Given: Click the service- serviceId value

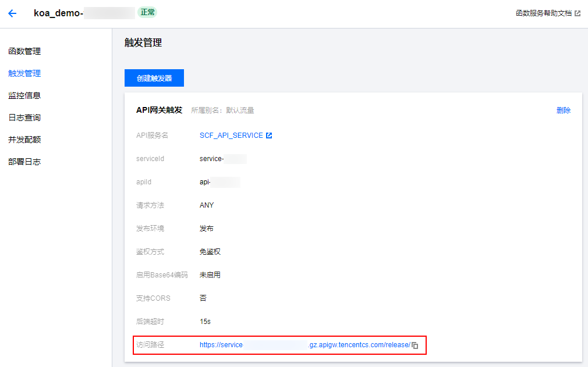Looking at the screenshot, I should (x=211, y=159).
